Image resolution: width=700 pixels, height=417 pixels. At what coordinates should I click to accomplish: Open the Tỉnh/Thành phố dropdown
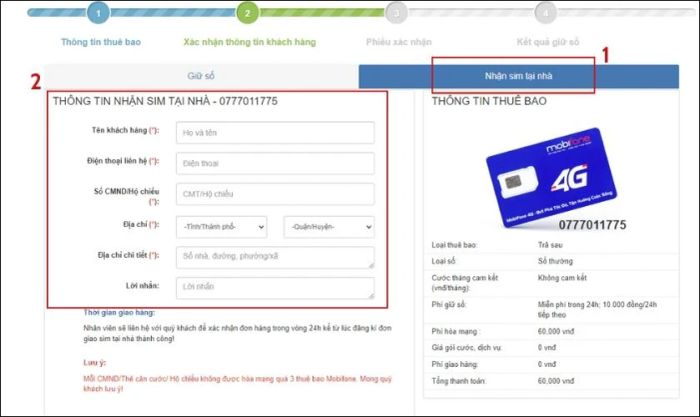pos(221,227)
